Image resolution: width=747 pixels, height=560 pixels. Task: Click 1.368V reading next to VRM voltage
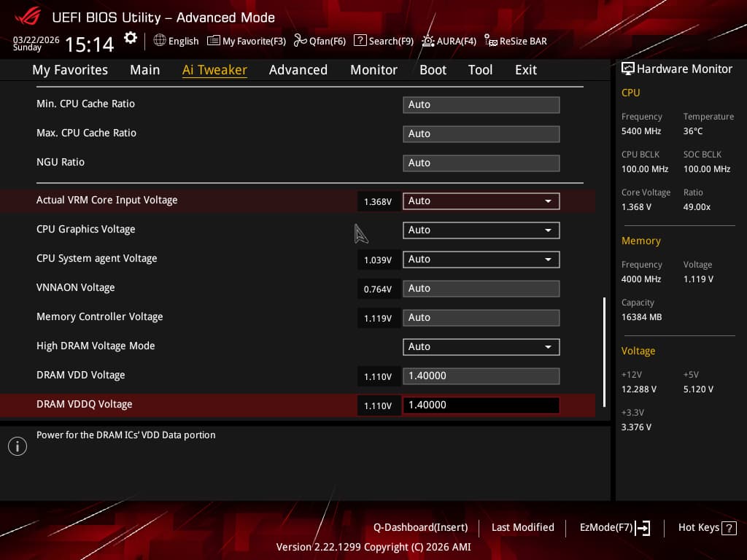click(378, 202)
